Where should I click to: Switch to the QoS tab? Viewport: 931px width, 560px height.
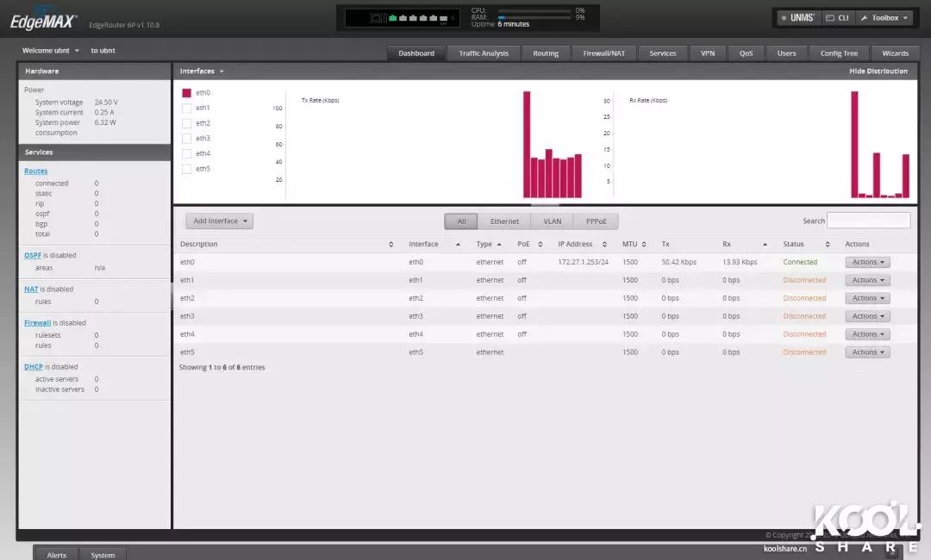[x=746, y=53]
